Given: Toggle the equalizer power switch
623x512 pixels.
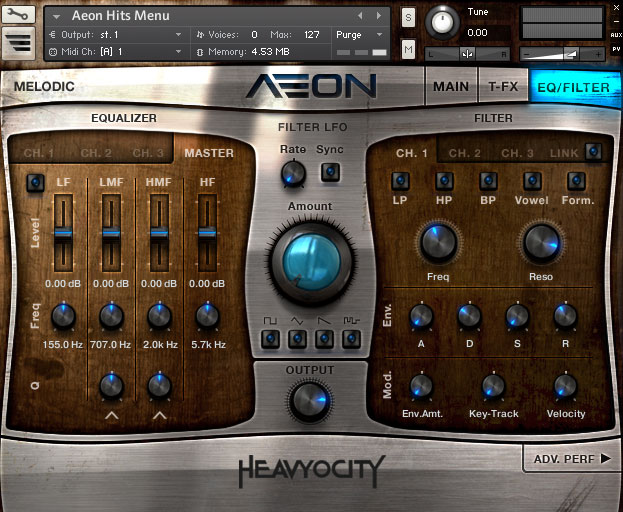Looking at the screenshot, I should tap(35, 182).
